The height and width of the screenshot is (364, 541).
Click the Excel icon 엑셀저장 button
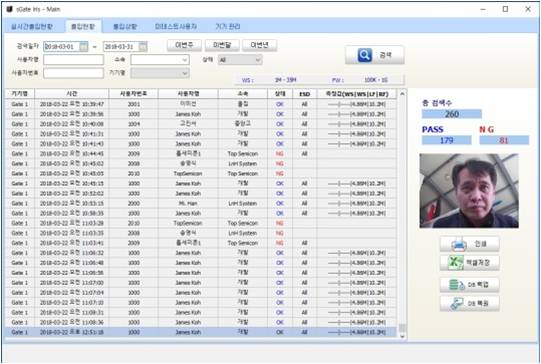click(469, 263)
